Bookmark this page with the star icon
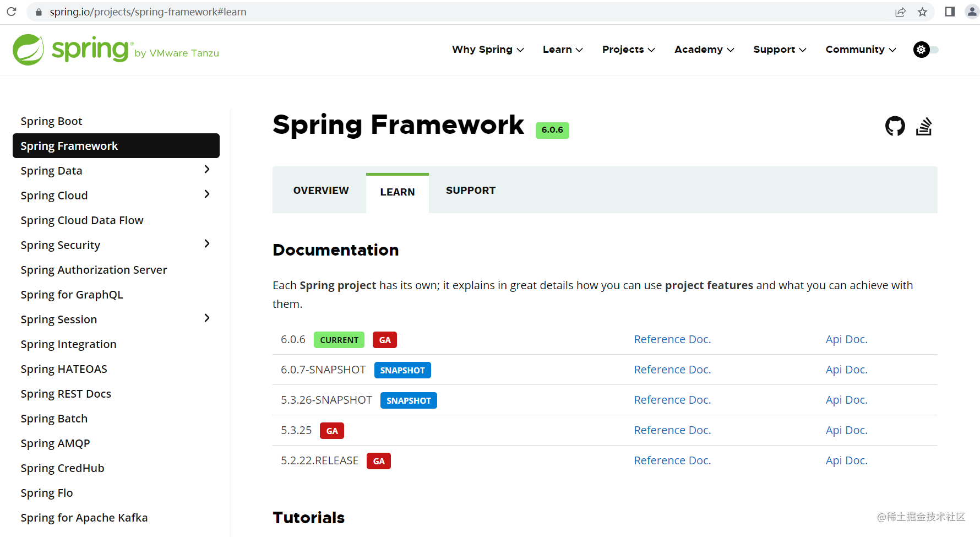Screen dimensions: 980x537 pyautogui.click(x=923, y=12)
